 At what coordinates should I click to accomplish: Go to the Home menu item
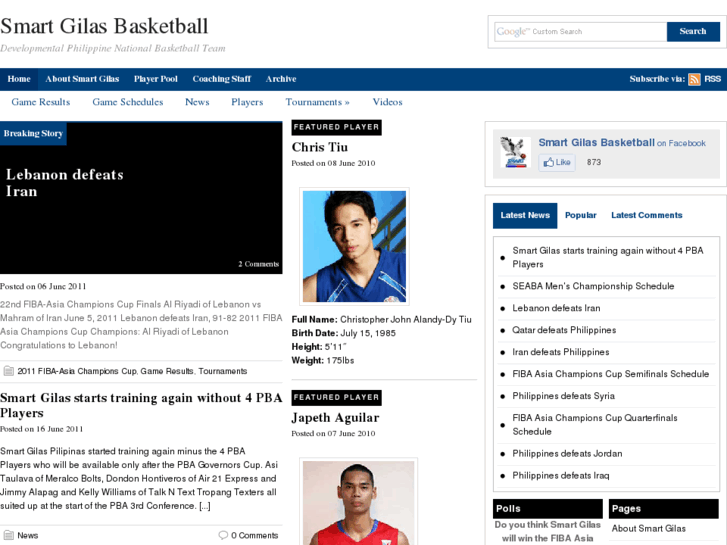[19, 79]
